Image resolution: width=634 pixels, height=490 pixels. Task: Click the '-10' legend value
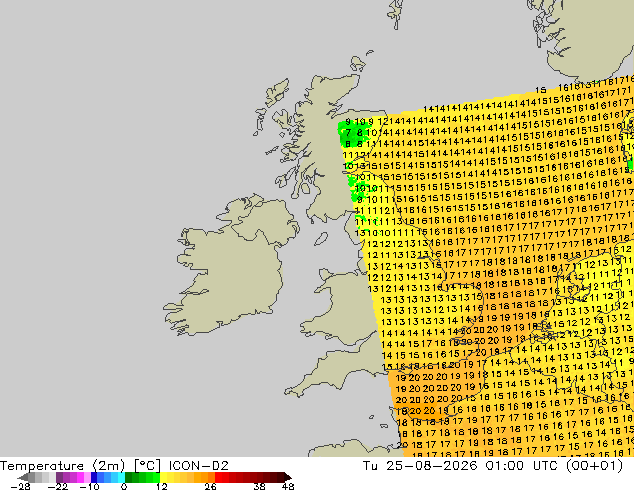(x=89, y=486)
